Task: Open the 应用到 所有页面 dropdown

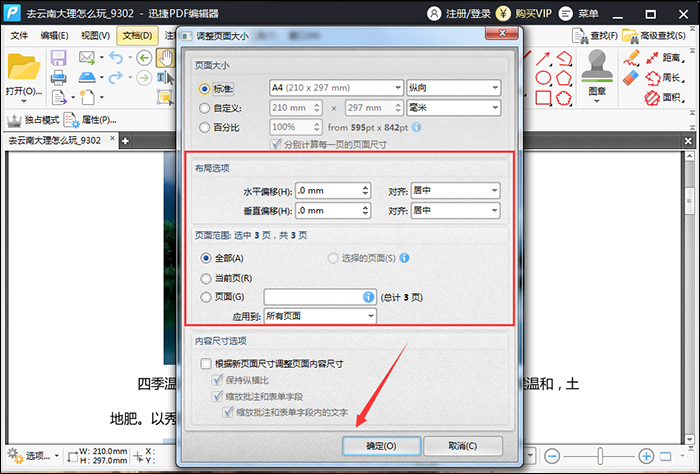Action: pyautogui.click(x=320, y=316)
